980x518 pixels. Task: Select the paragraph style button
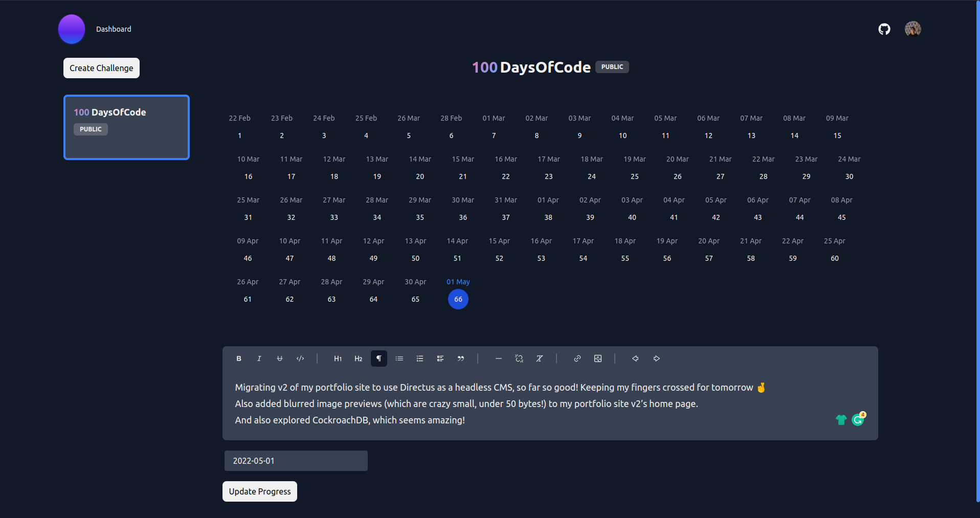pos(379,358)
